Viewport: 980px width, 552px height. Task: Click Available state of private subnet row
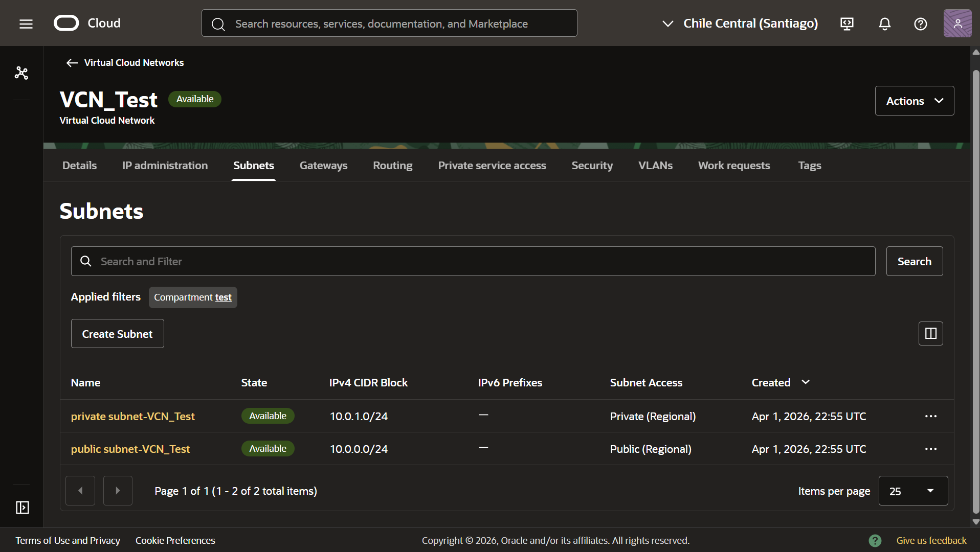pyautogui.click(x=268, y=416)
